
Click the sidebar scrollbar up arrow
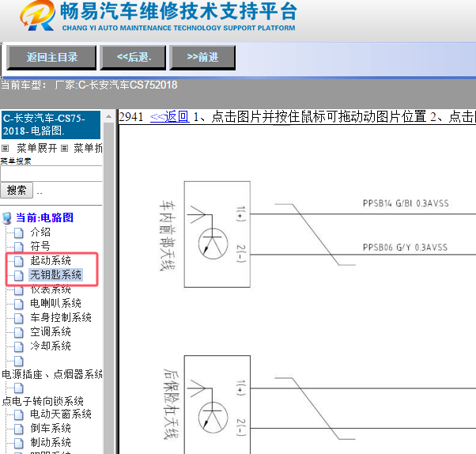pos(108,116)
